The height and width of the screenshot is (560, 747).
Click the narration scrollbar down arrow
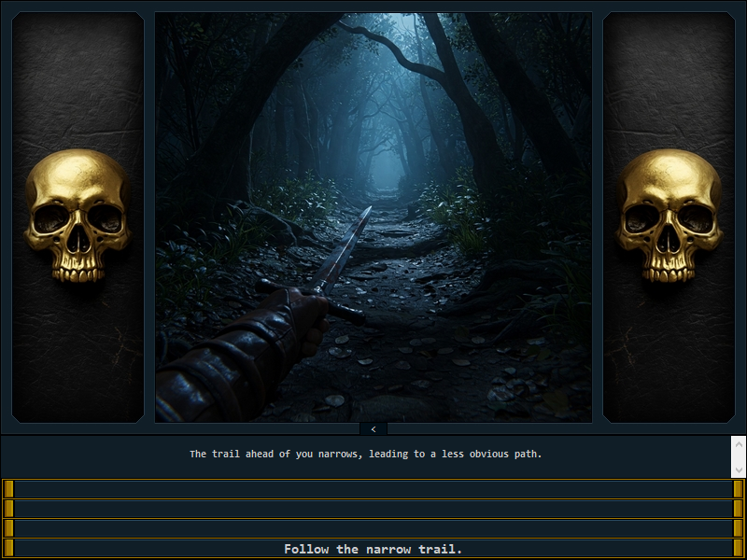tap(739, 470)
